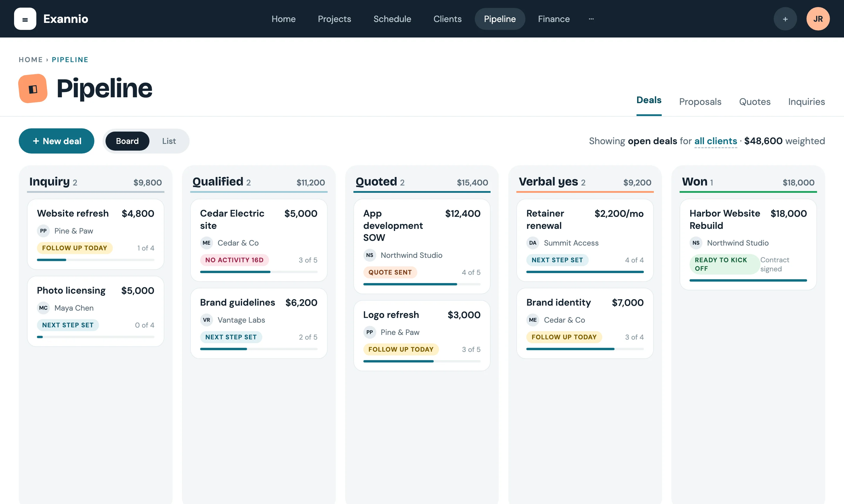Click the MC avatar for Maya Chen
Image resolution: width=844 pixels, height=504 pixels.
[43, 308]
